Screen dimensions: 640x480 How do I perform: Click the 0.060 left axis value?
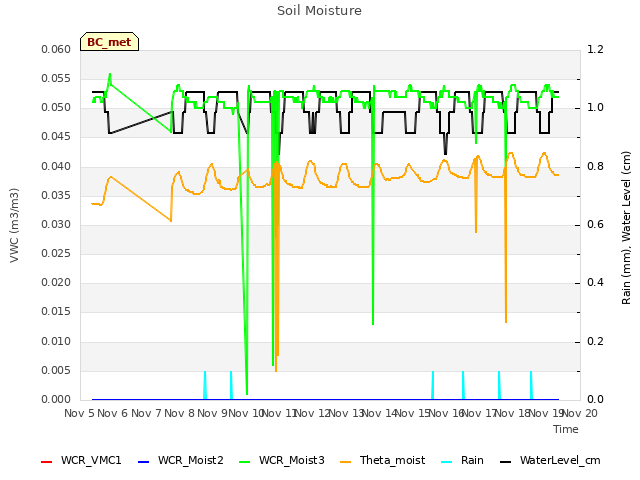tap(56, 49)
